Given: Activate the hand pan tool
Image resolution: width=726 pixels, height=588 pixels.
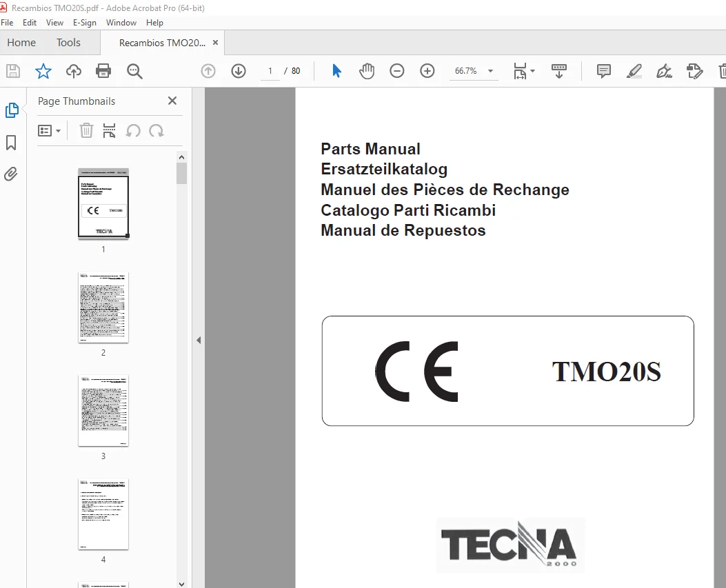Looking at the screenshot, I should (367, 71).
